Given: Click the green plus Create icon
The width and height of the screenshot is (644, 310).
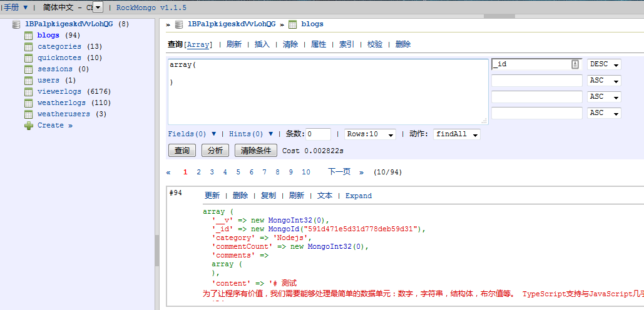Looking at the screenshot, I should tap(28, 126).
